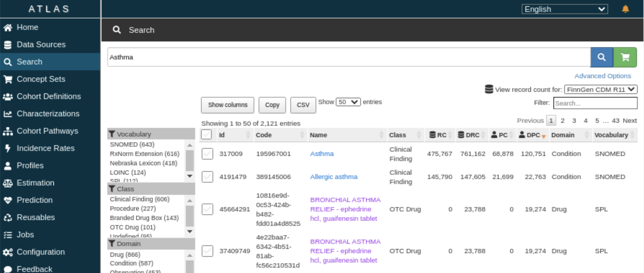Click the blue magnifier search button
The width and height of the screenshot is (644, 273).
point(602,57)
